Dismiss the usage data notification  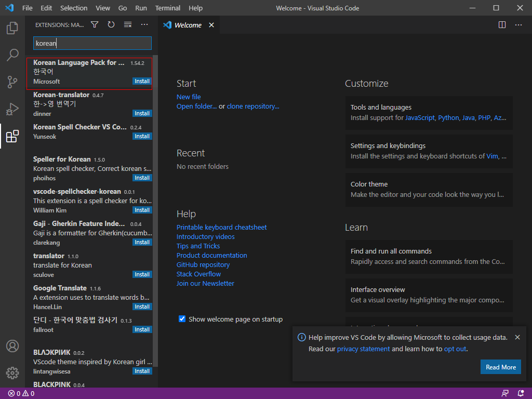pyautogui.click(x=517, y=337)
